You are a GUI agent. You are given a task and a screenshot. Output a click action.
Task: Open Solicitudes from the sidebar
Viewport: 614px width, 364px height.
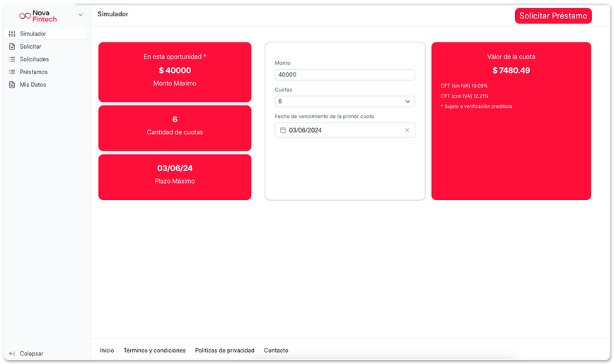pyautogui.click(x=34, y=59)
